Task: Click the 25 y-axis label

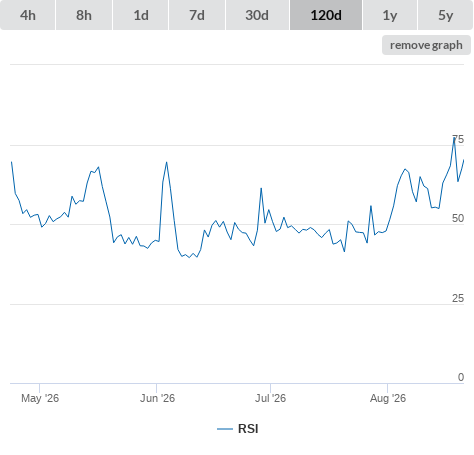Action: coord(458,298)
